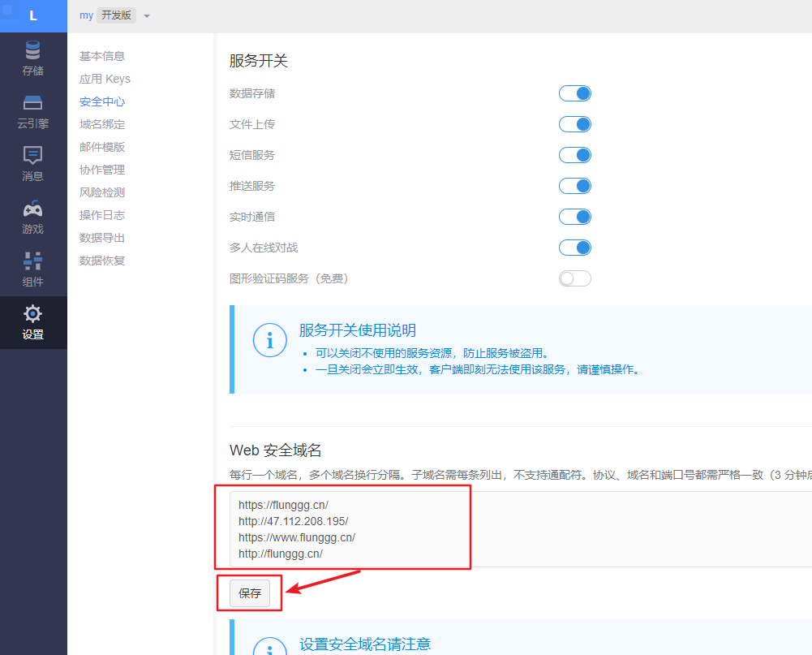Open the 消息 messages icon
The image size is (812, 655).
32,155
